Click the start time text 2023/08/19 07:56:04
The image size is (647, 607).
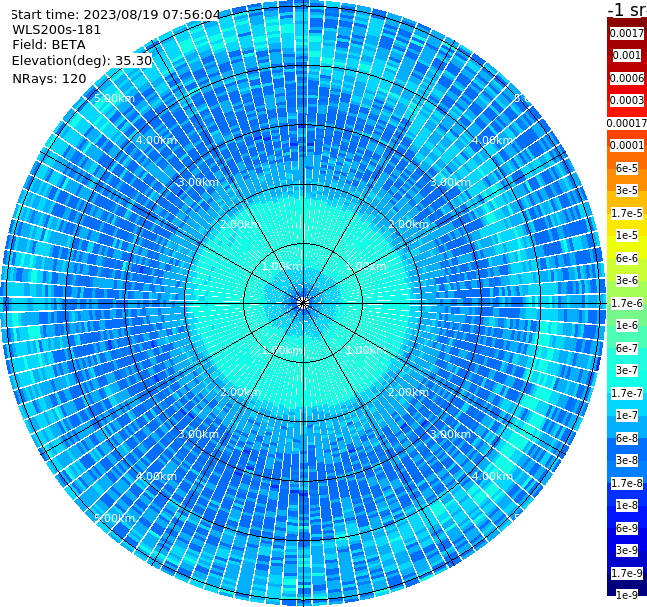pos(151,15)
